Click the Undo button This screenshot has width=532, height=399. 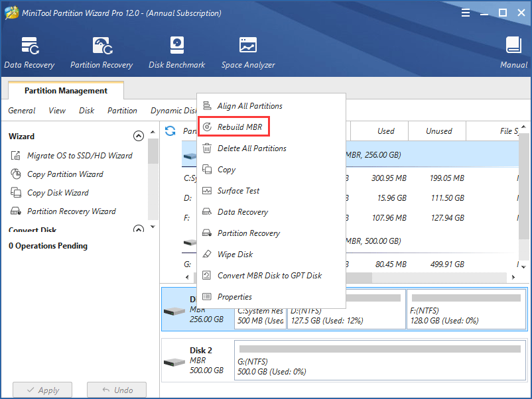click(x=117, y=390)
